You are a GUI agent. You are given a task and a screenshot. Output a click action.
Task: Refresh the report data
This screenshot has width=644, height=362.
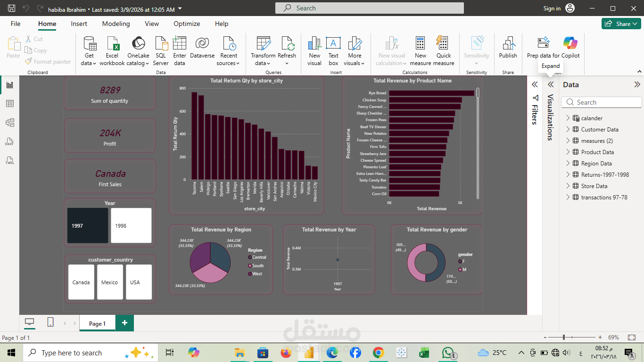[x=287, y=51]
